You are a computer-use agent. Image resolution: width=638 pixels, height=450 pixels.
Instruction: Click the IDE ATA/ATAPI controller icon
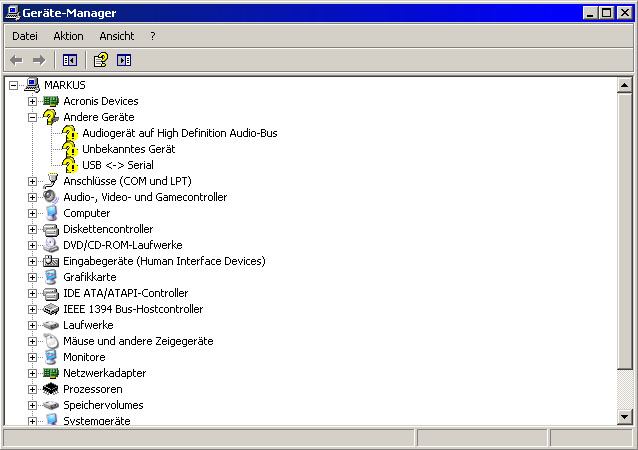(x=51, y=294)
